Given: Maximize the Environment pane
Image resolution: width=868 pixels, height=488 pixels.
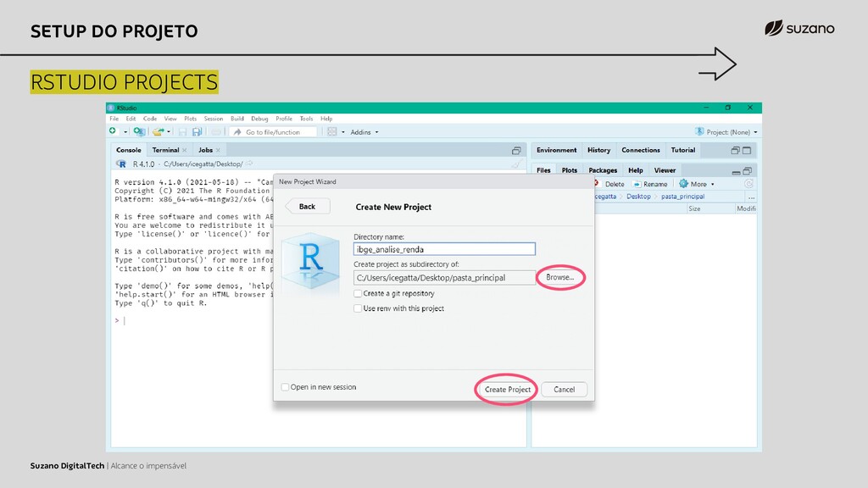Looking at the screenshot, I should (747, 151).
